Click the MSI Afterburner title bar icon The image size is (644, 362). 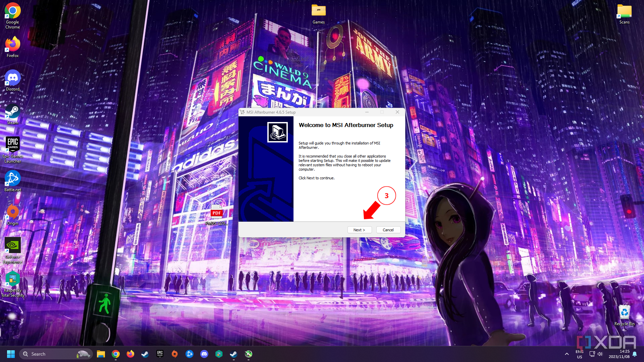click(x=242, y=112)
